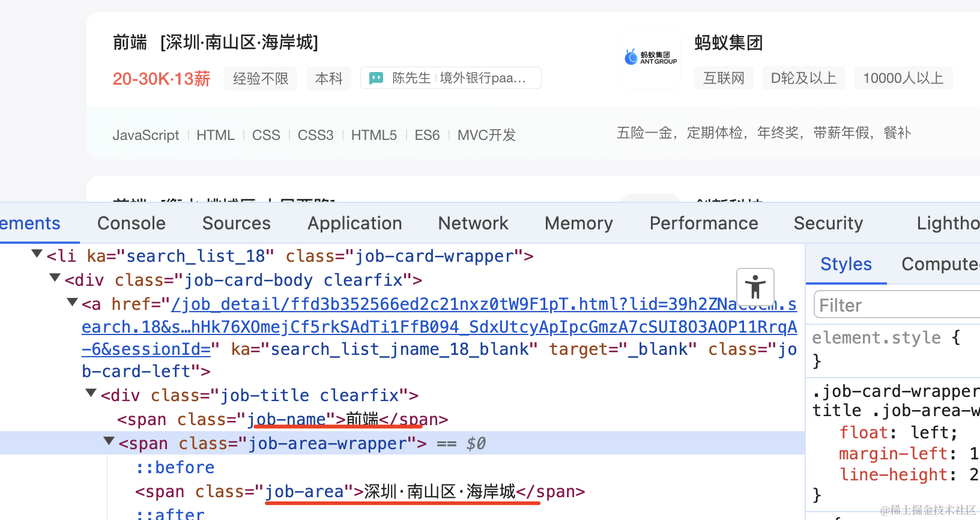Click the chat bubble icon beside 陈先生
The image size is (980, 520).
click(x=376, y=78)
